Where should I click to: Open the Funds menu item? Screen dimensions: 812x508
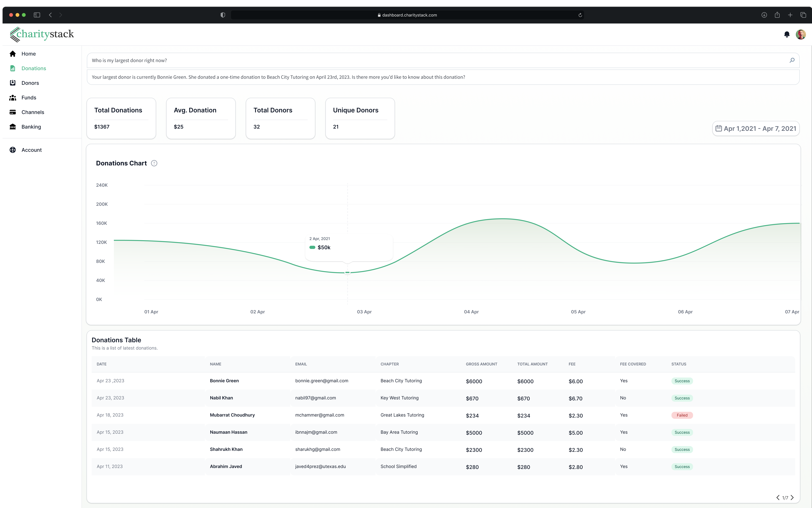[x=29, y=97]
